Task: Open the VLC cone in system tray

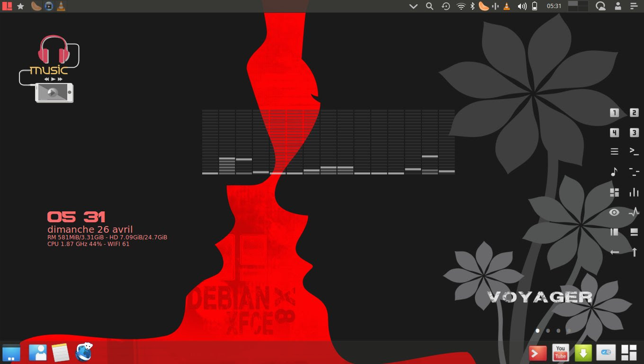Action: [x=507, y=6]
